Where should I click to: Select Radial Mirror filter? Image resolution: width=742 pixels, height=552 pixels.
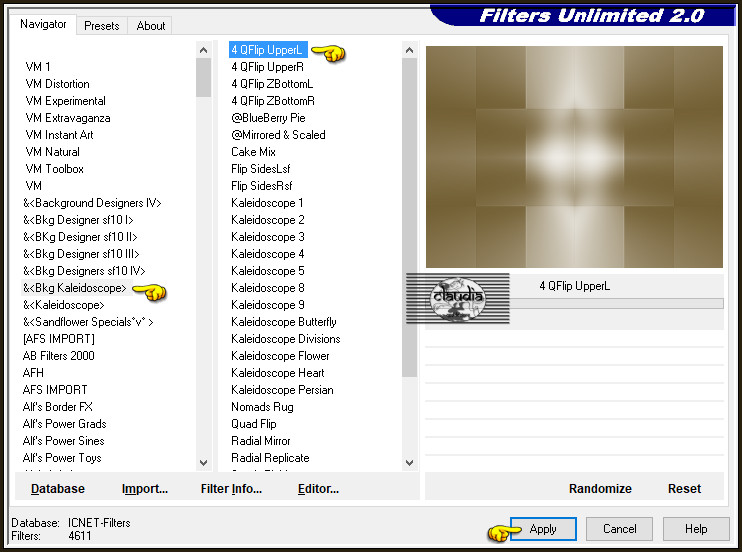pyautogui.click(x=261, y=441)
